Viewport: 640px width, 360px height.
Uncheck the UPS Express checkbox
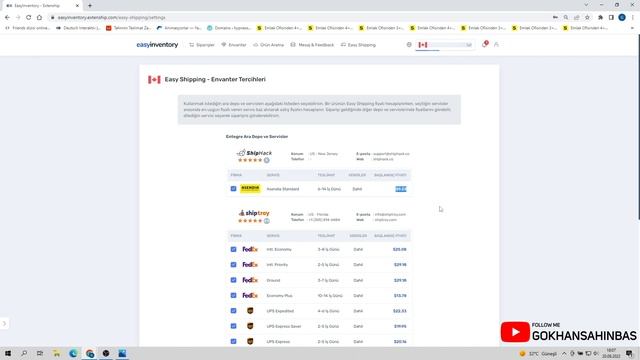tap(233, 341)
